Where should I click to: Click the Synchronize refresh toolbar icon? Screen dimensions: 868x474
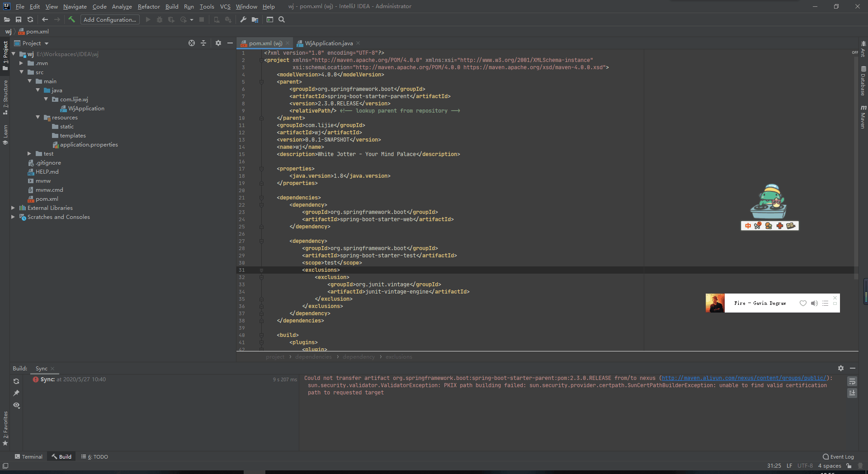pos(30,19)
